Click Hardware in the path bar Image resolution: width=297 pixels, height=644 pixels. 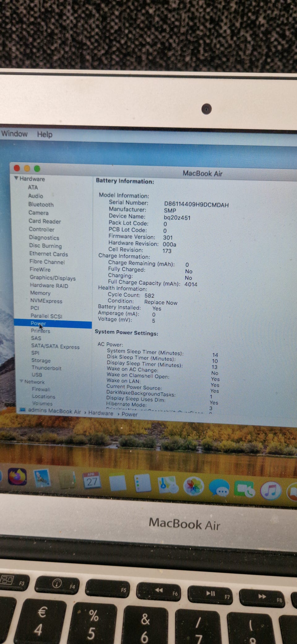pyautogui.click(x=101, y=413)
